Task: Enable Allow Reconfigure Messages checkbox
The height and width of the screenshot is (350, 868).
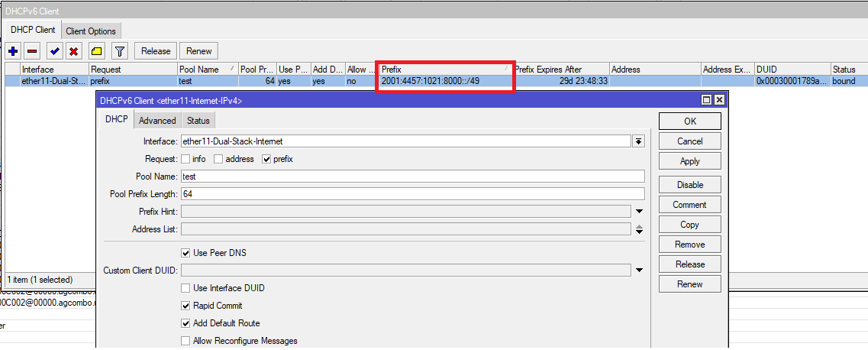Action: pyautogui.click(x=186, y=341)
